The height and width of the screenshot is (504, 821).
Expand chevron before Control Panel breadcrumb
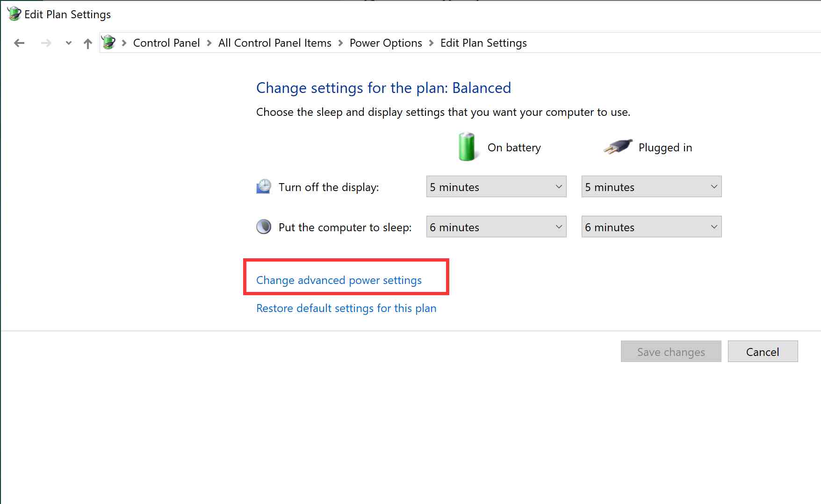tap(124, 43)
